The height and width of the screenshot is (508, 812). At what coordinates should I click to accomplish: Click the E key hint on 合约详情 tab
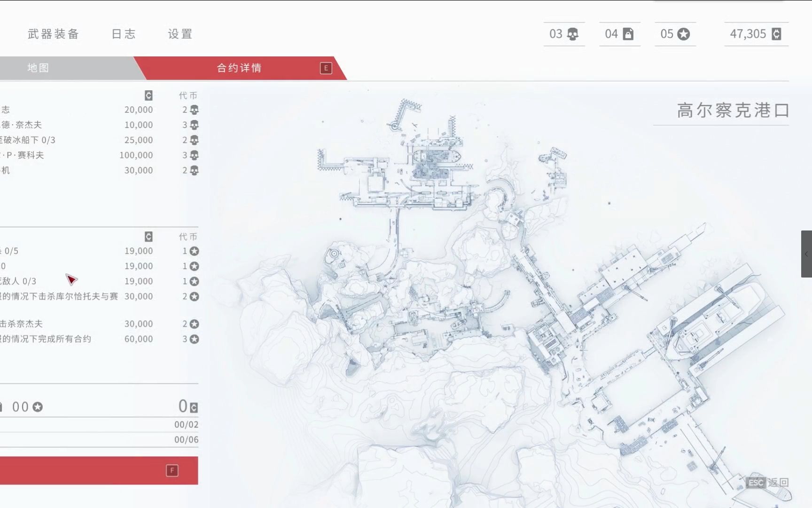pos(326,68)
